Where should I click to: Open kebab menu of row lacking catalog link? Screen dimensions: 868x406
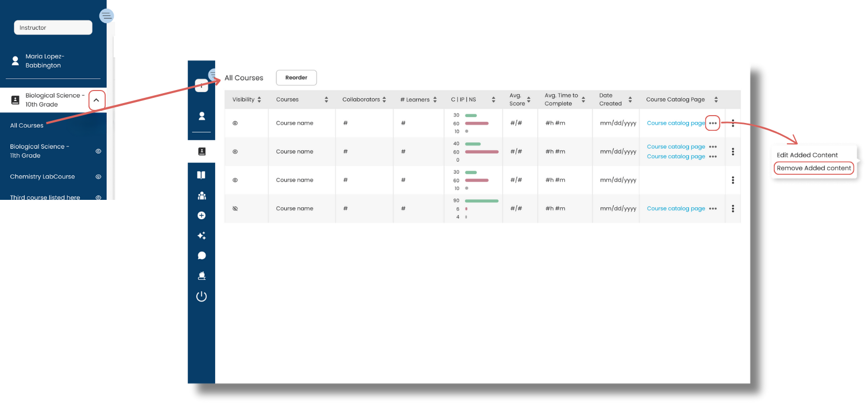coord(733,180)
